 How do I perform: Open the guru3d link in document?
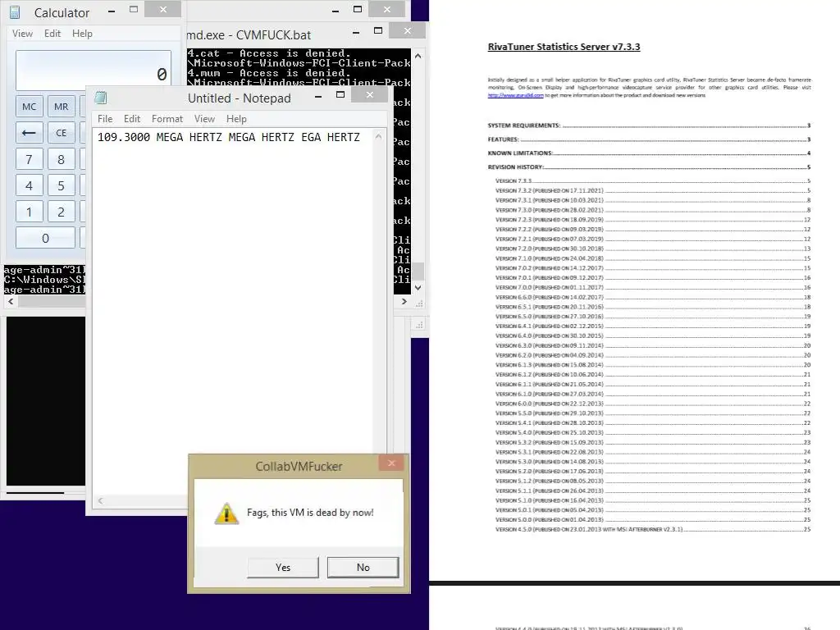(515, 95)
